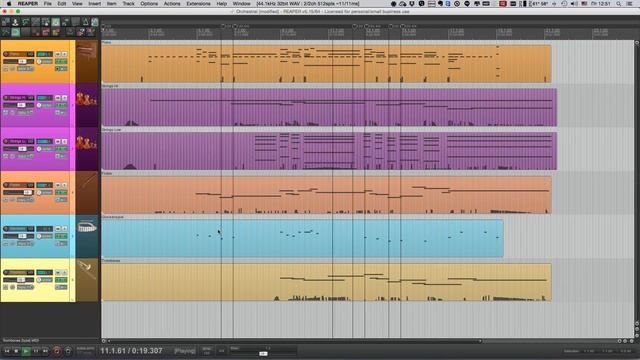The width and height of the screenshot is (640, 360).
Task: Click the third icon in the top toolbar row
Action: 25,22
